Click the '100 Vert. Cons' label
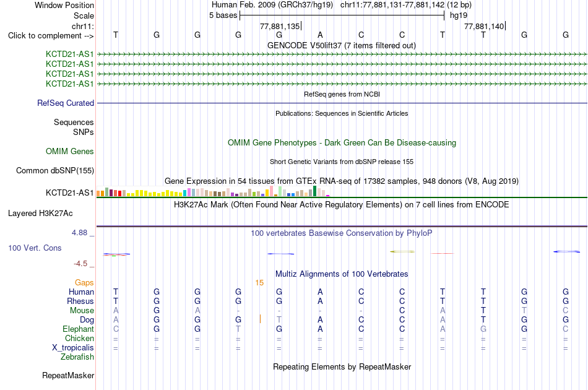588x390 pixels. 35,248
